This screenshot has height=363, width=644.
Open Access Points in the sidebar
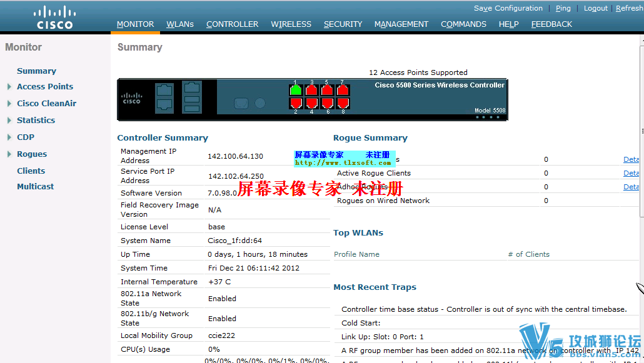45,87
